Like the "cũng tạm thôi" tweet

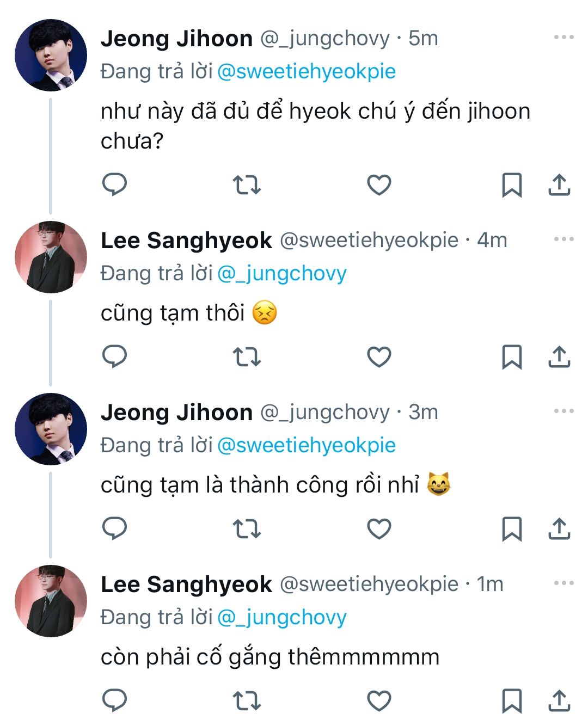[x=379, y=357]
